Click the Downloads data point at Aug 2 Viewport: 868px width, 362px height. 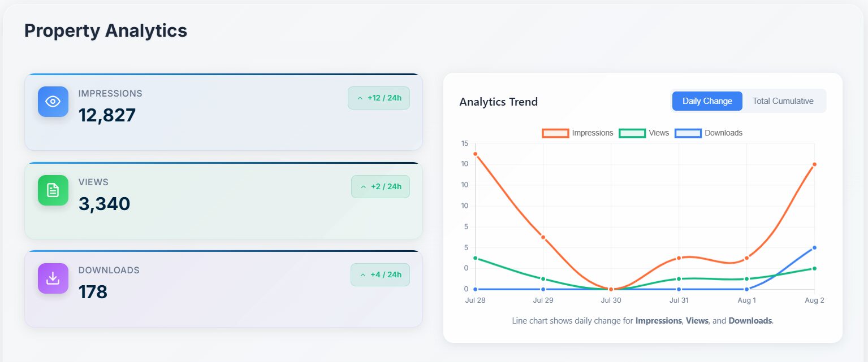pyautogui.click(x=814, y=247)
